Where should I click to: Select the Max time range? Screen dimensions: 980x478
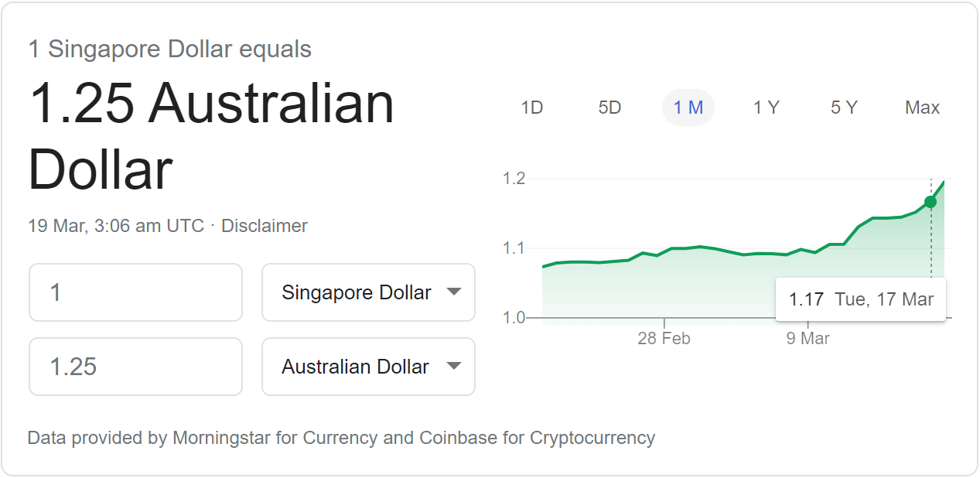pyautogui.click(x=922, y=108)
